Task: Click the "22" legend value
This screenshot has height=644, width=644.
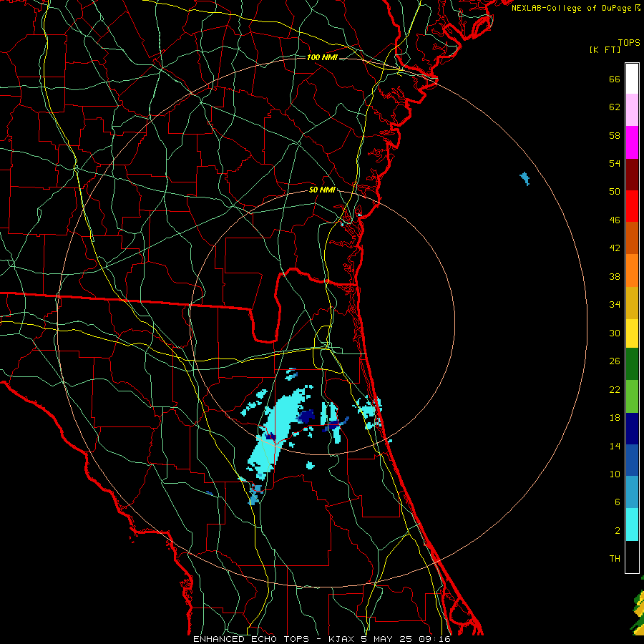Action: coord(615,389)
